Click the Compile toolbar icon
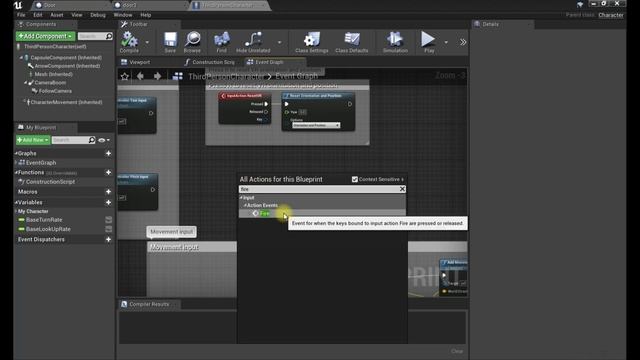 click(129, 42)
